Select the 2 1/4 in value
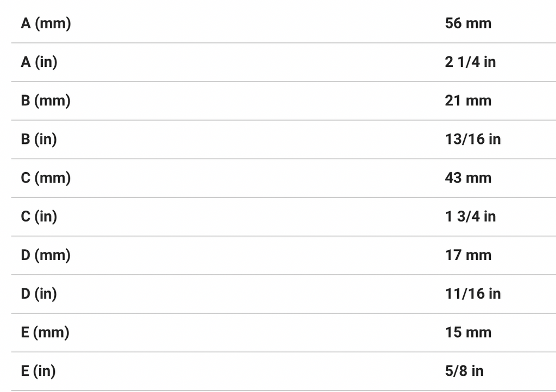 [470, 62]
